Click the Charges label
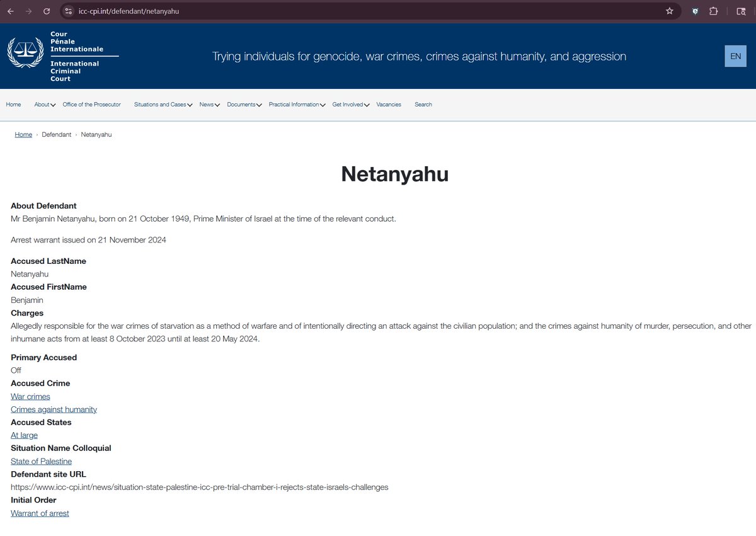The height and width of the screenshot is (536, 756). click(27, 313)
